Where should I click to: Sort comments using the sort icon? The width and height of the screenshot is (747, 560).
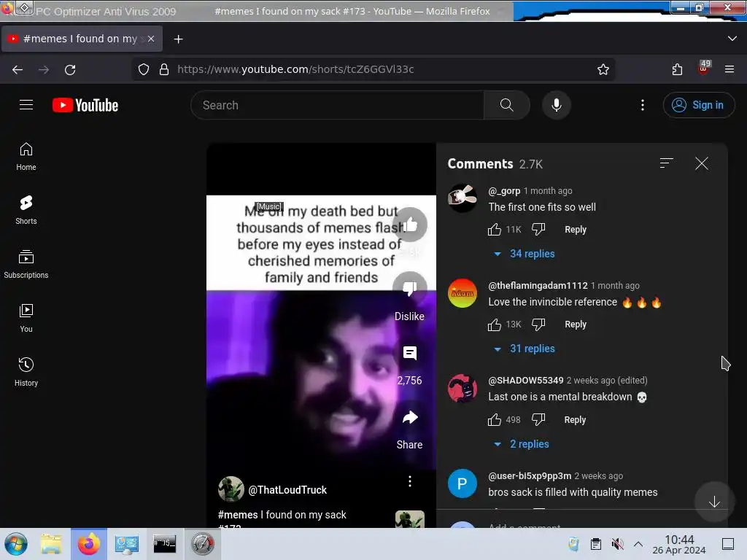(666, 163)
